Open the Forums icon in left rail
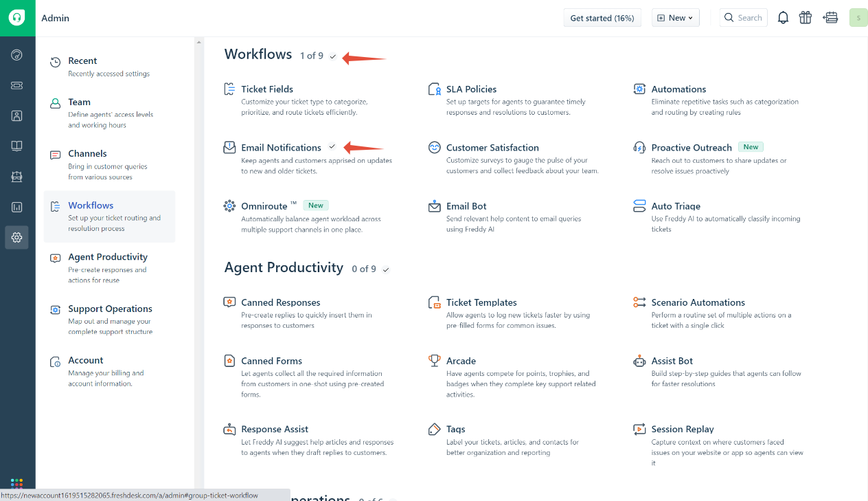Viewport: 868px width, 501px height. coord(17,177)
